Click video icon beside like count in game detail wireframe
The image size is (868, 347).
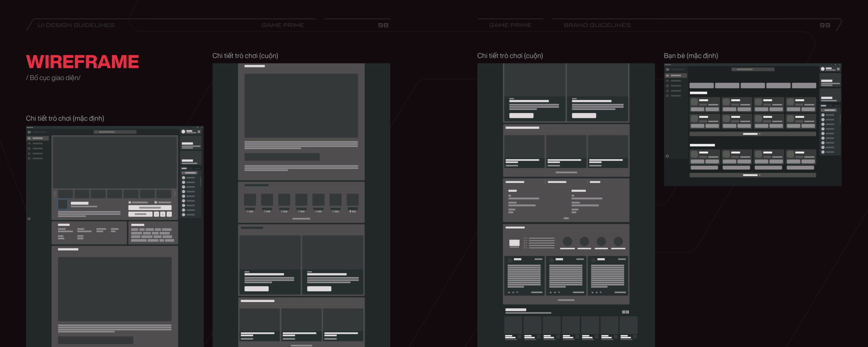(156, 202)
